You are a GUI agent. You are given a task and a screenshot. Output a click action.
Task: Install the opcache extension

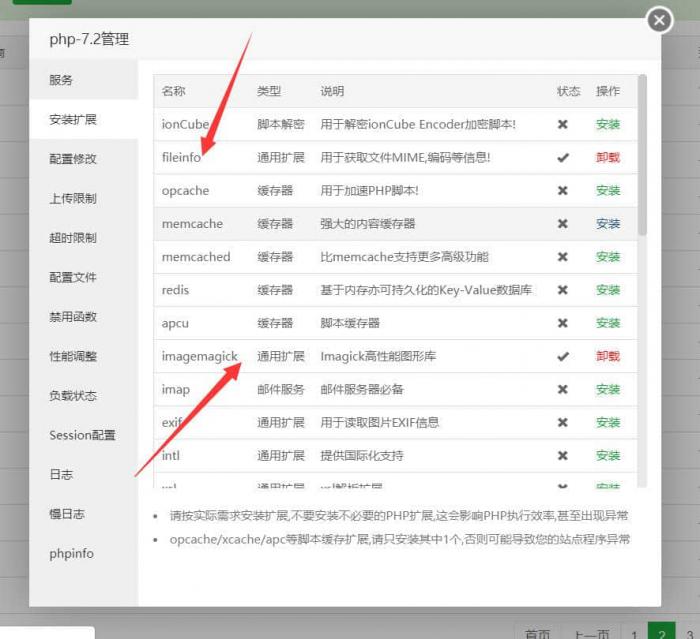pos(608,191)
